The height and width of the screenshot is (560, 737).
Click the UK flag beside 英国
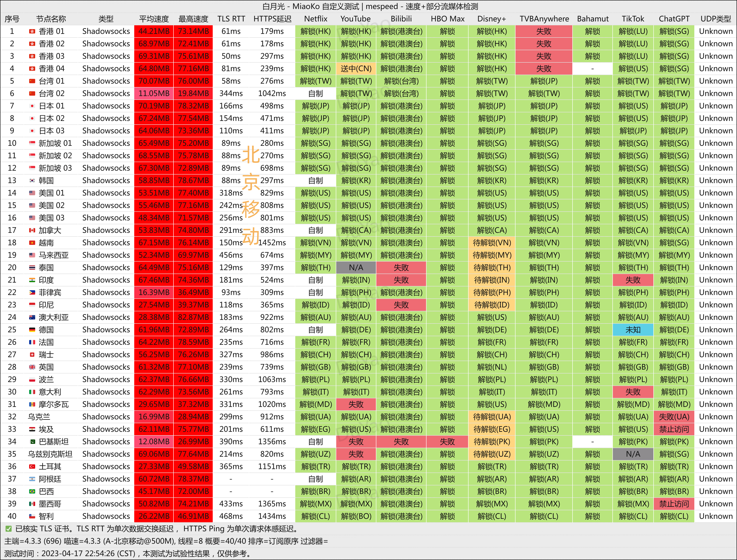point(32,367)
